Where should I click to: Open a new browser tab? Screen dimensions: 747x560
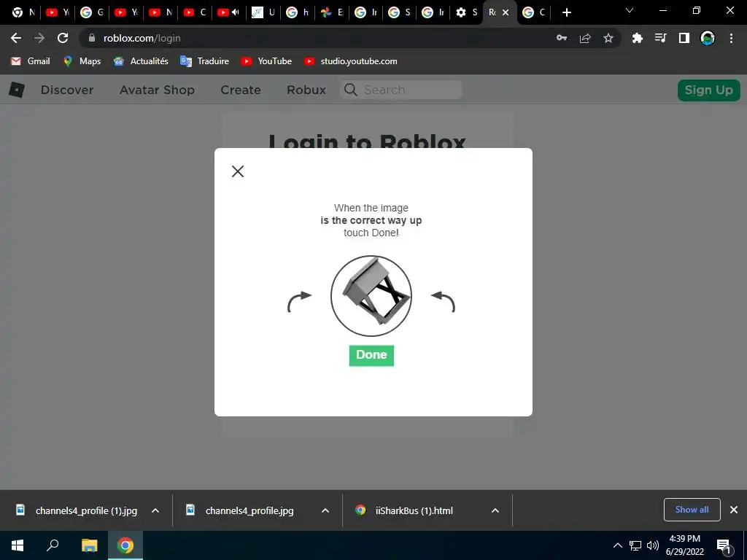pyautogui.click(x=566, y=12)
